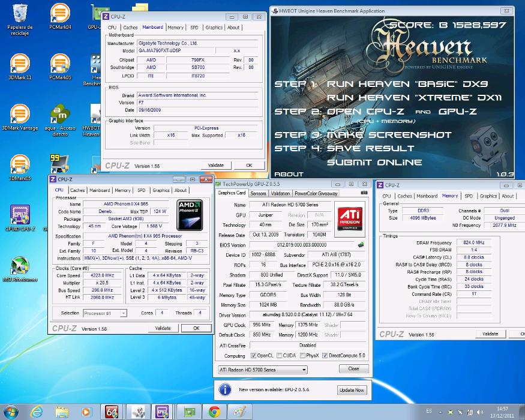525x420 pixels.
Task: Open the PowerColor Giveaway tab in GPU-Z
Action: pyautogui.click(x=316, y=193)
